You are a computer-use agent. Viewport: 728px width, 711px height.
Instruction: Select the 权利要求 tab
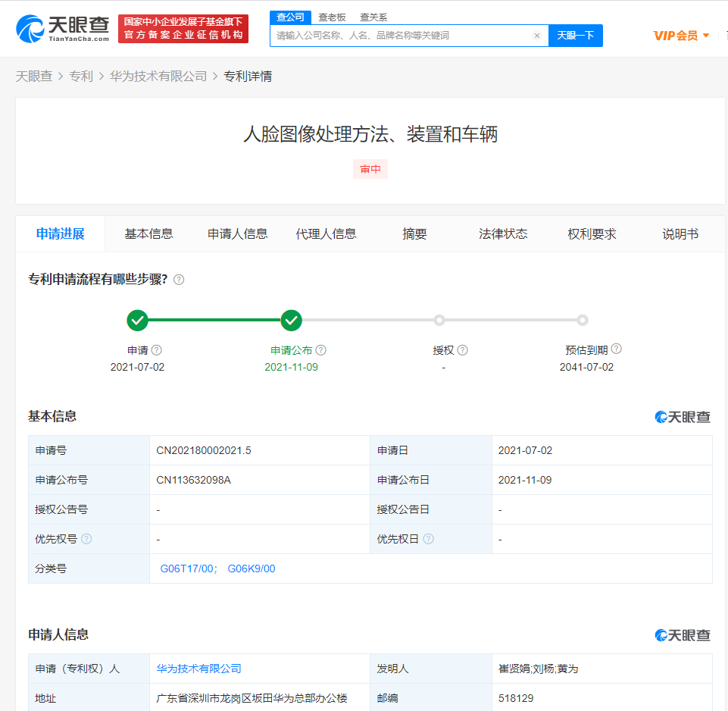tap(592, 233)
